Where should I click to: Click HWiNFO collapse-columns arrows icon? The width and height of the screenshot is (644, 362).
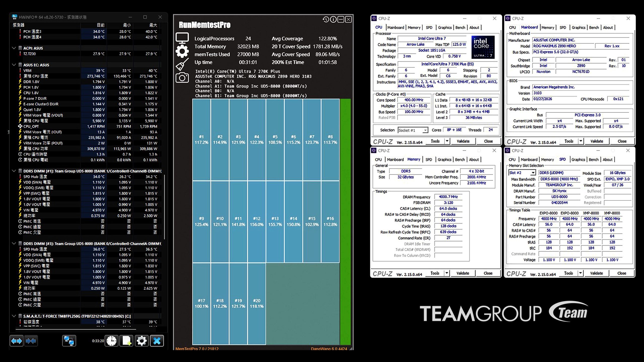point(31,341)
